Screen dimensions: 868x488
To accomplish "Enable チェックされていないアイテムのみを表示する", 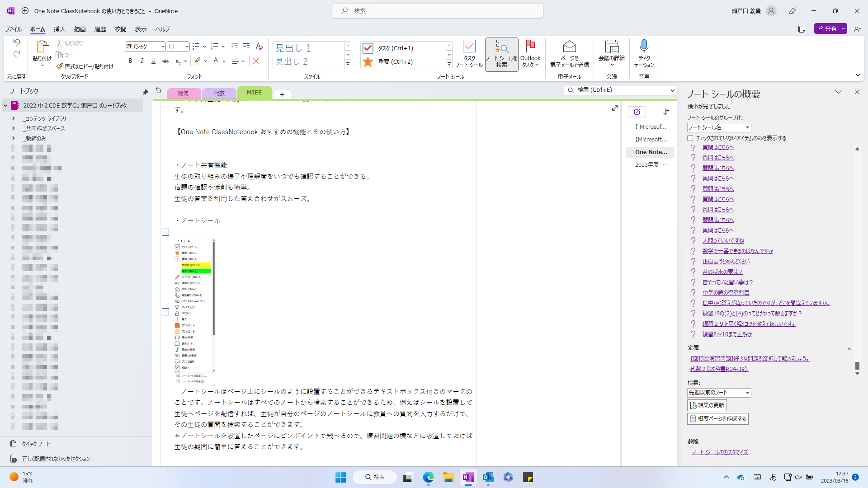I will coord(690,138).
